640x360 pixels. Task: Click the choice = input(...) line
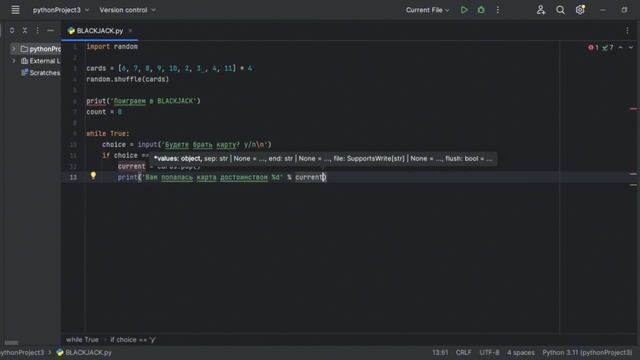coord(187,144)
